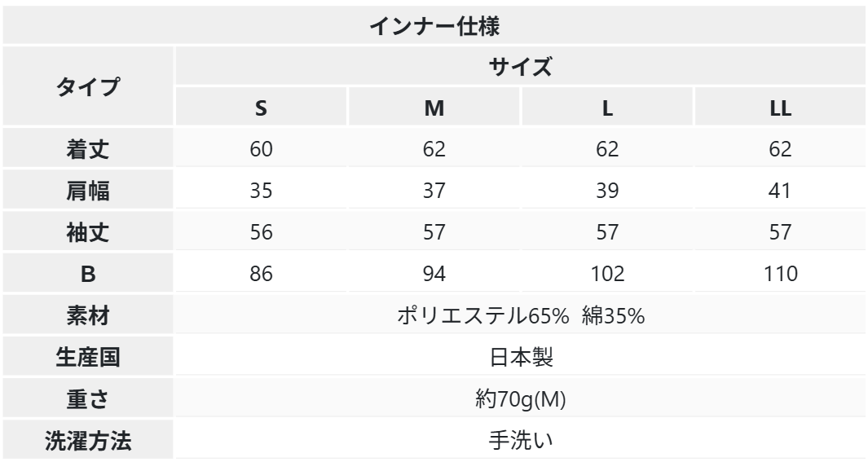Click the L size column header
This screenshot has width=868, height=462.
pyautogui.click(x=607, y=108)
